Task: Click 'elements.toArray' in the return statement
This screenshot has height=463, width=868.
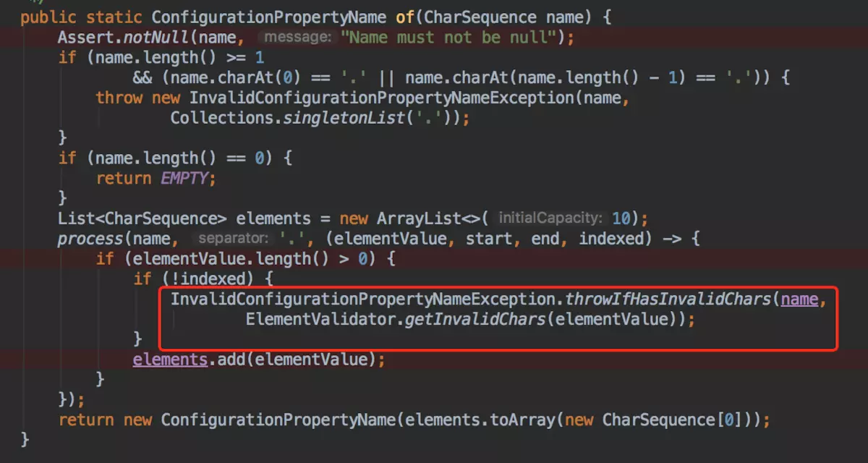Action: click(x=480, y=420)
